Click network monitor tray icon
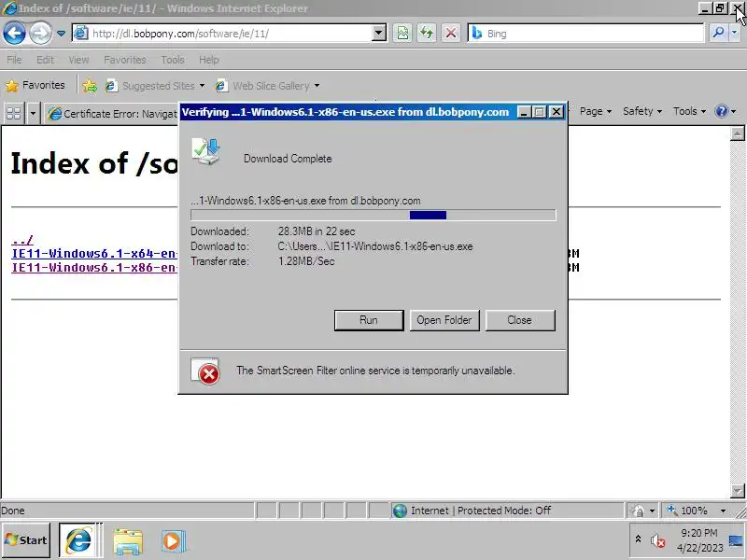 coord(736,540)
